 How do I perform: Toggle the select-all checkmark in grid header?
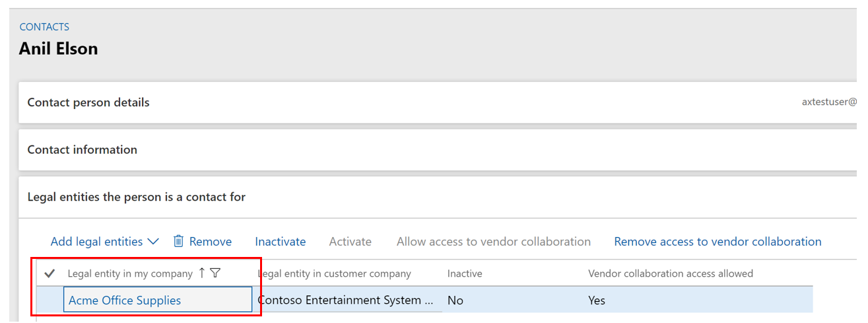(50, 273)
